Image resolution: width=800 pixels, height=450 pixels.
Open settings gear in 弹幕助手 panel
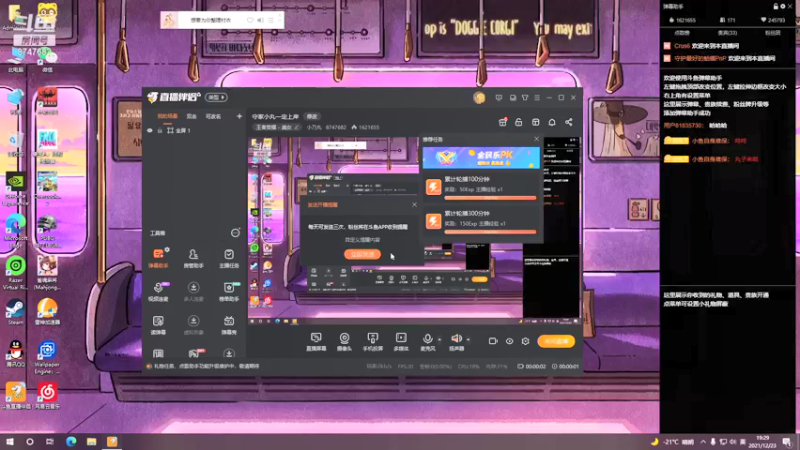tap(783, 6)
